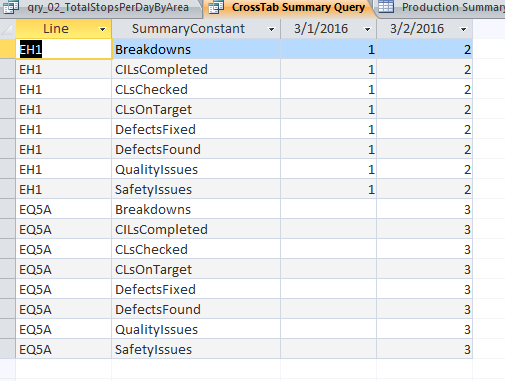This screenshot has height=381, width=505.
Task: Click 3/2/2016 value 2 in EH1 DefectsFound row
Action: pyautogui.click(x=425, y=149)
